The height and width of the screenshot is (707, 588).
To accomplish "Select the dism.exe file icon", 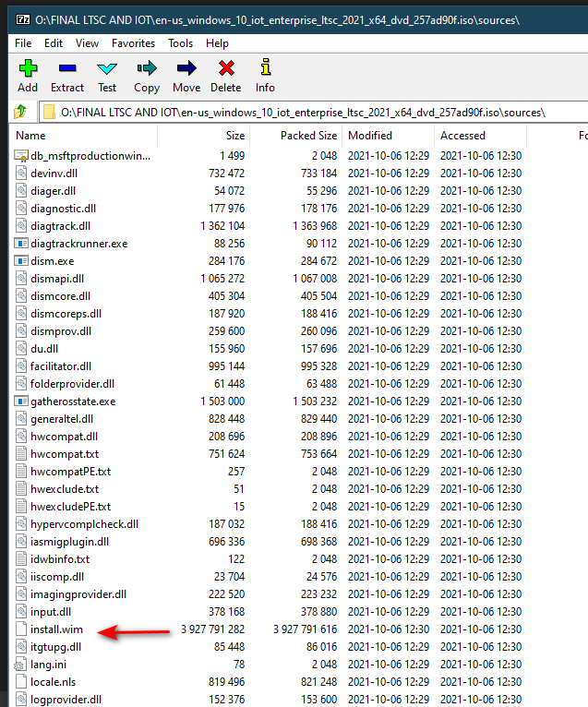I will 21,261.
